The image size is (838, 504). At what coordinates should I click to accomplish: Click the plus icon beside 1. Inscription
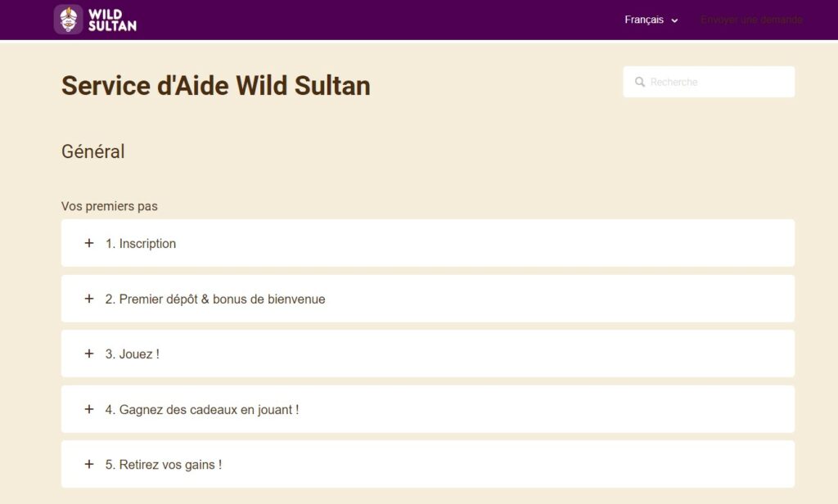pyautogui.click(x=89, y=243)
